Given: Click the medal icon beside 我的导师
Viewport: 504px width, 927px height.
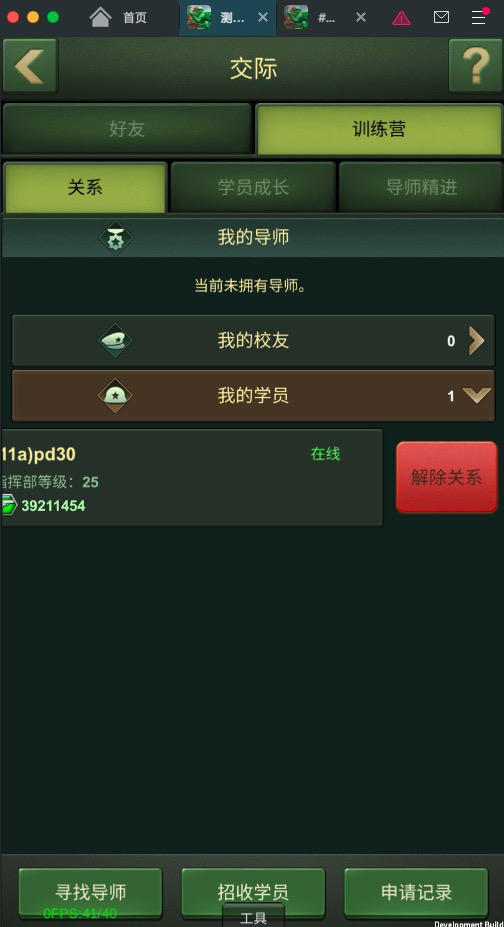Looking at the screenshot, I should (116, 238).
